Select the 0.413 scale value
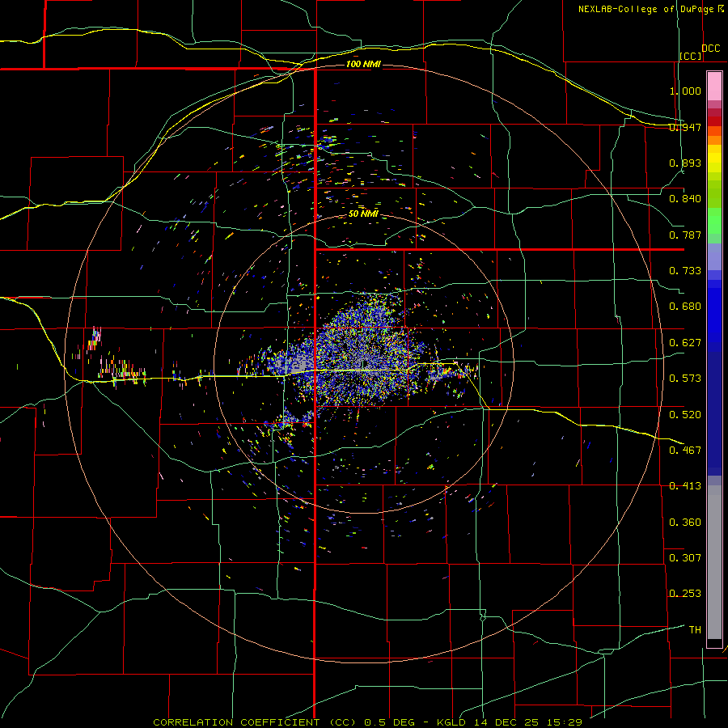The image size is (728, 728). [685, 486]
